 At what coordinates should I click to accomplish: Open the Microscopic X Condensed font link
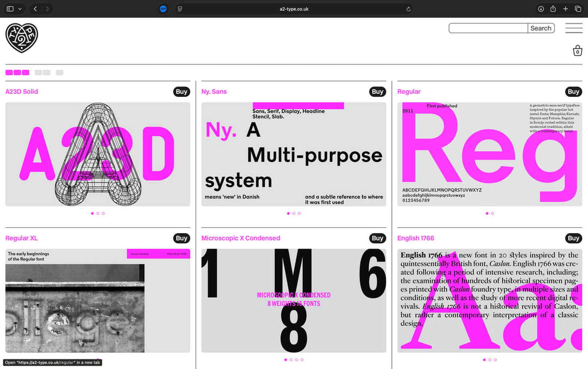coord(241,238)
